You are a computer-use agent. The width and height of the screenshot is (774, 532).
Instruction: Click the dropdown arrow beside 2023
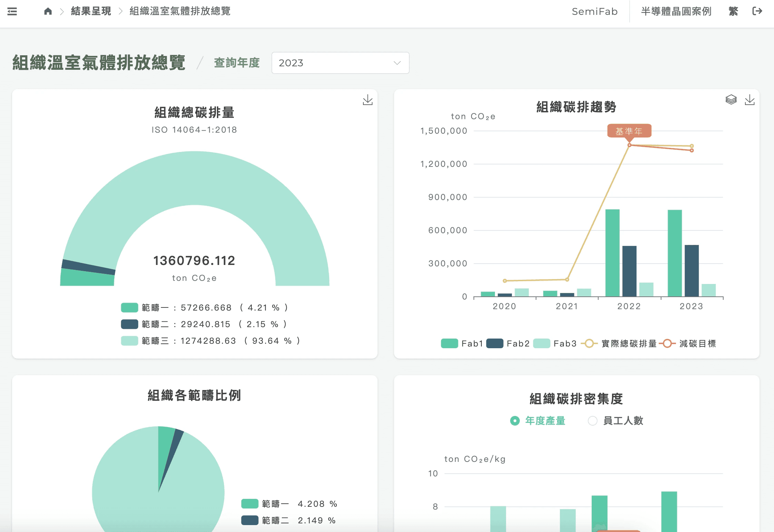pyautogui.click(x=397, y=63)
